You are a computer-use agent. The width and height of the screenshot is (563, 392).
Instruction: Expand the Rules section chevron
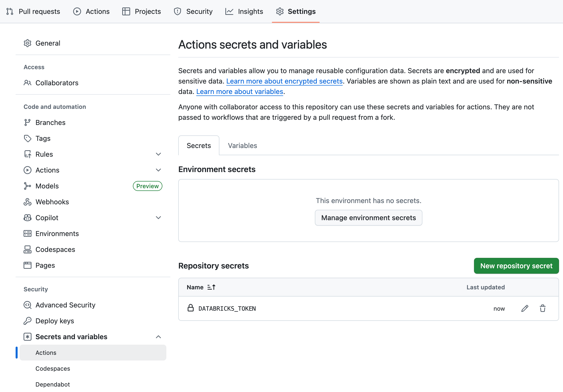pos(158,154)
